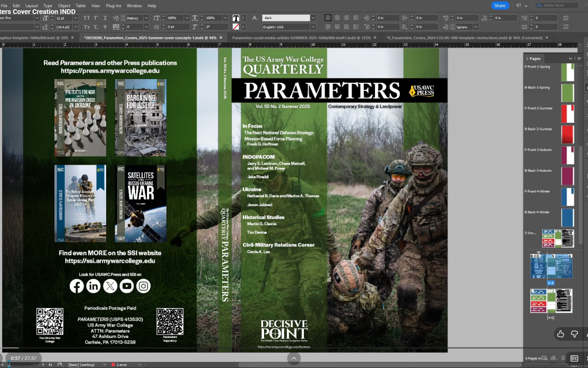Click Justify with last line left icon
The width and height of the screenshot is (588, 368).
328,27
